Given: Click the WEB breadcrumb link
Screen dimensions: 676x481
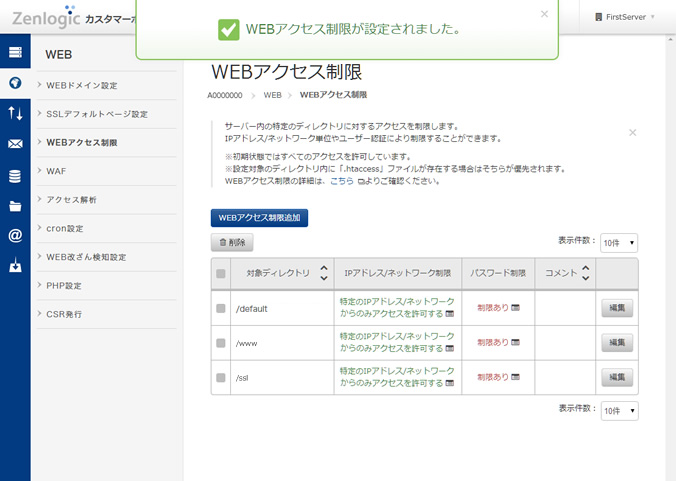Looking at the screenshot, I should tap(272, 95).
